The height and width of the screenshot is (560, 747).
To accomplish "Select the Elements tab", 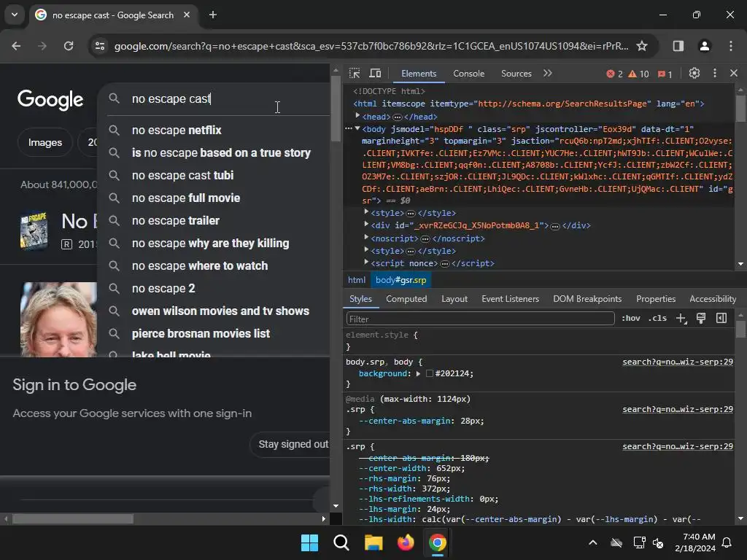I will tap(419, 74).
